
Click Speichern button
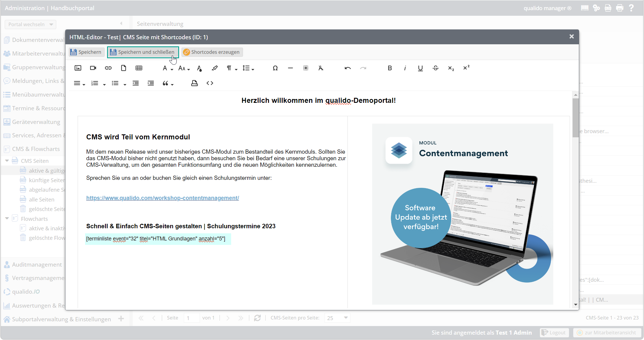tap(87, 52)
